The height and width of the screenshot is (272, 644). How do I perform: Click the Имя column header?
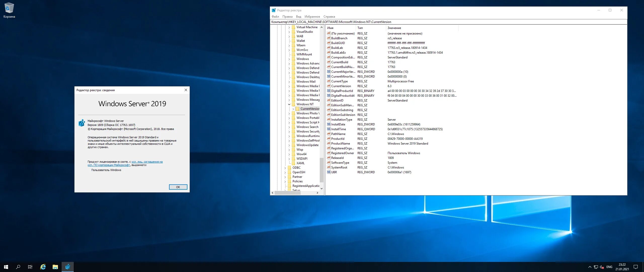(341, 28)
